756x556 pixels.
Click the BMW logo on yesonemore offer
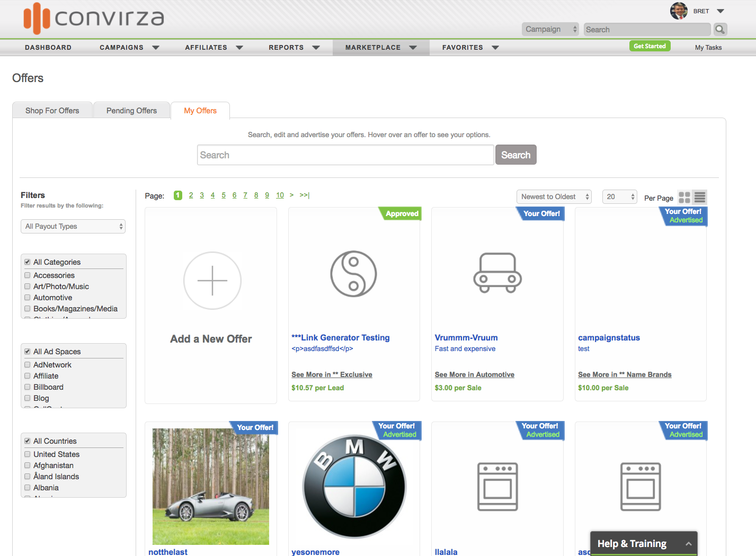point(354,487)
